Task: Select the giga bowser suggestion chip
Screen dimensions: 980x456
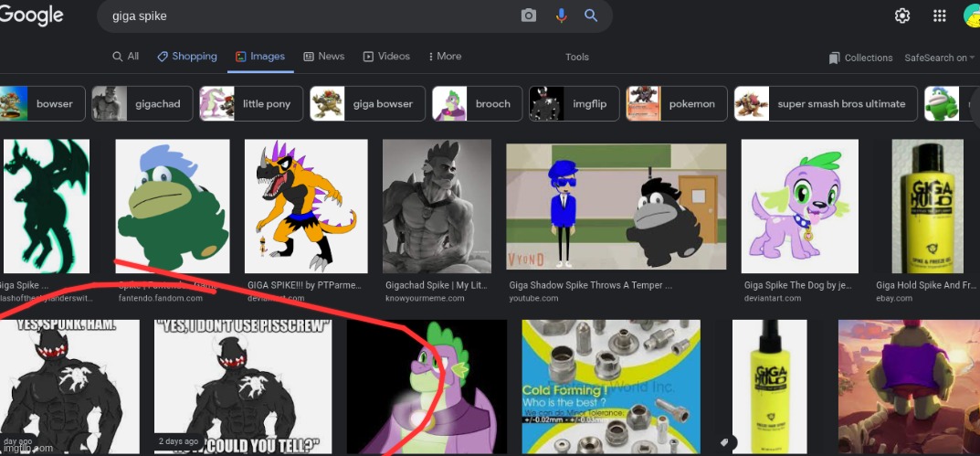Action: click(x=368, y=104)
